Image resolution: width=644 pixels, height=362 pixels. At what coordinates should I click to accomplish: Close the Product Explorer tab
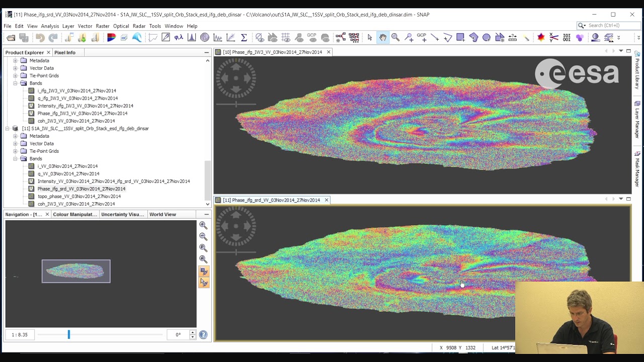point(48,52)
